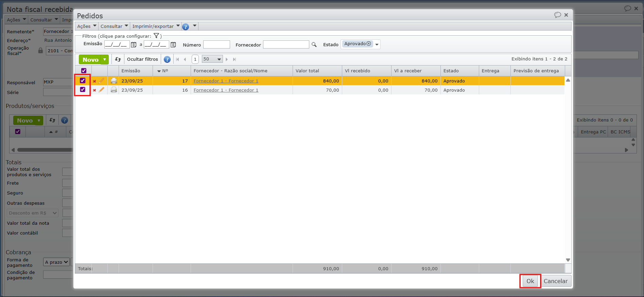Viewport: 644px width, 297px height.
Task: Expand the Estado filter dropdown
Action: click(x=377, y=44)
